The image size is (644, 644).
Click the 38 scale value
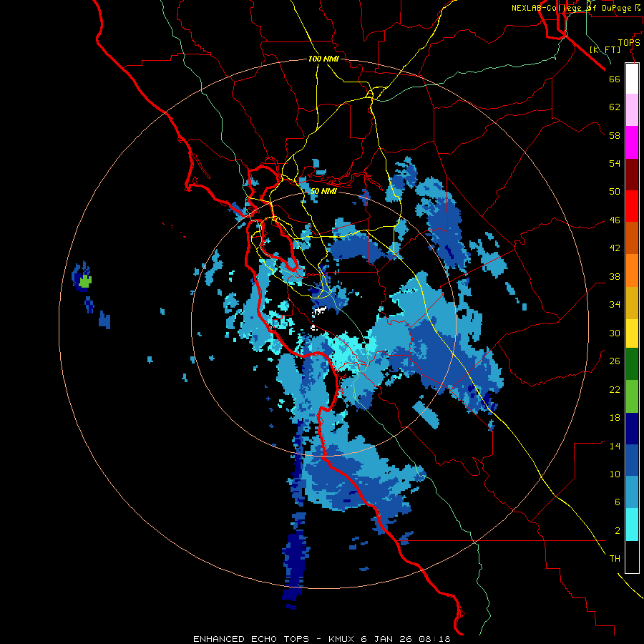point(615,276)
